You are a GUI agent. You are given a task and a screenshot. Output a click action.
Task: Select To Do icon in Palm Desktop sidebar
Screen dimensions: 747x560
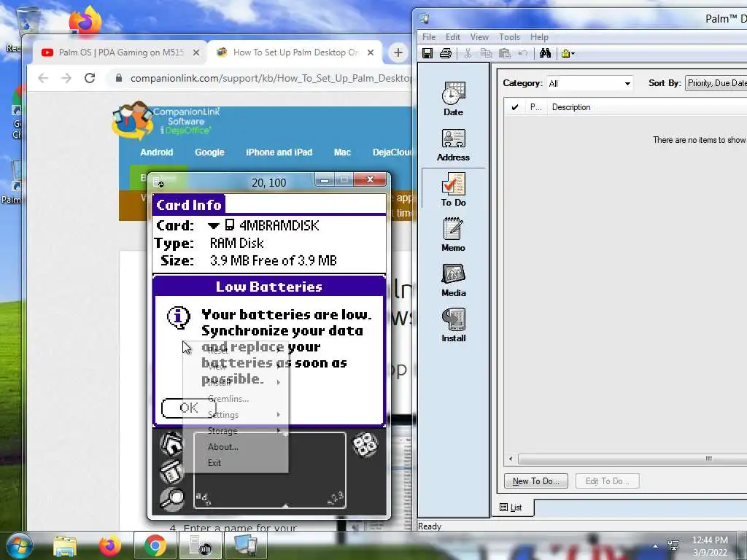point(453,190)
